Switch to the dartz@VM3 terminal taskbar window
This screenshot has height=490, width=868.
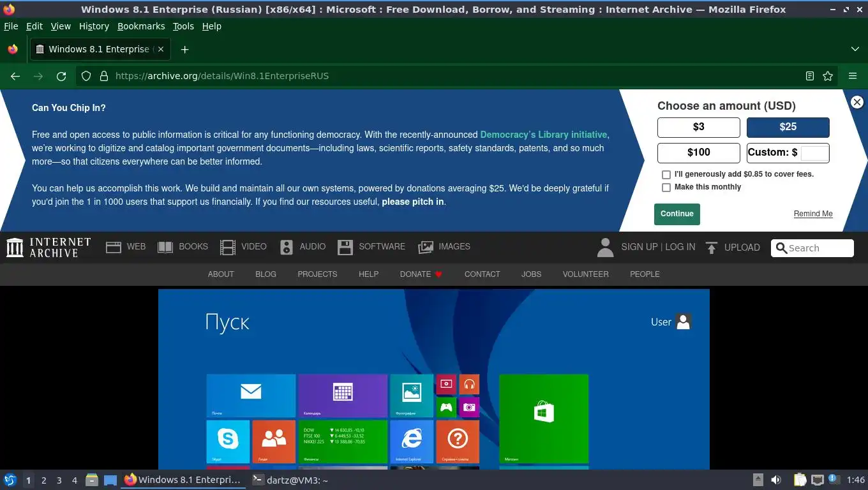pyautogui.click(x=290, y=480)
